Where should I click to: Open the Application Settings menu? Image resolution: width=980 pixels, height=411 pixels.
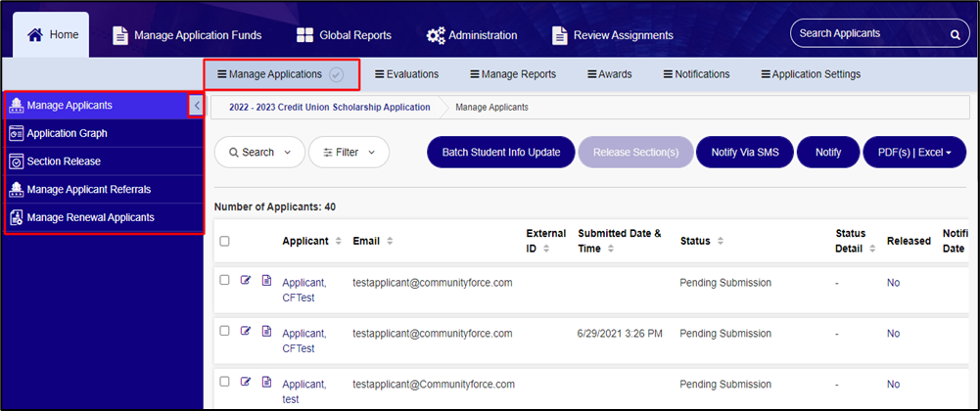811,74
